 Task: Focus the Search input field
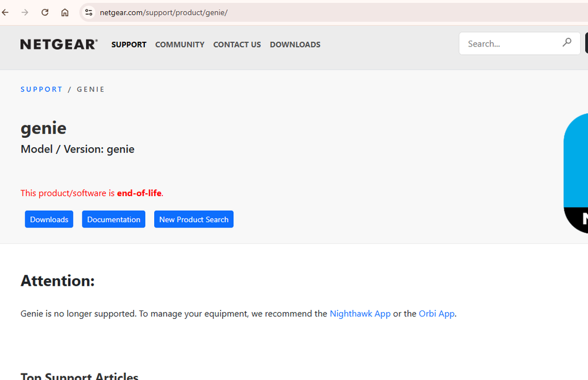[x=520, y=44]
